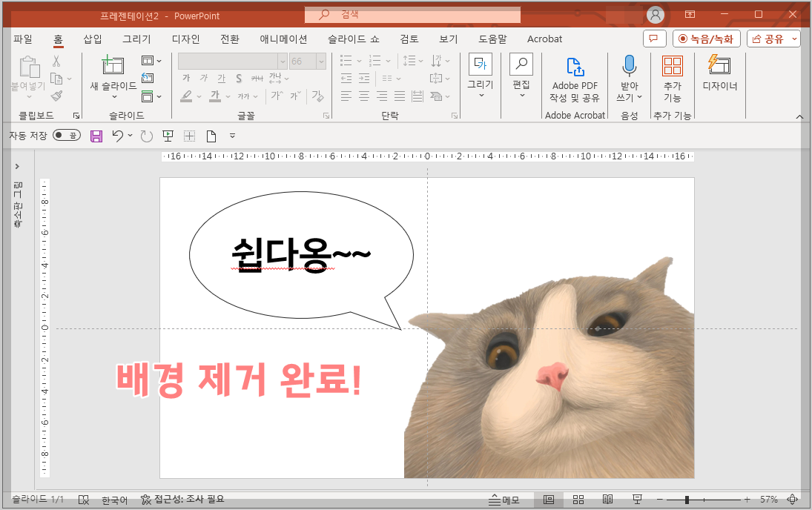Viewport: 812px width, 510px height.
Task: Start slideshow from the quick access toolbar icon
Action: 168,136
